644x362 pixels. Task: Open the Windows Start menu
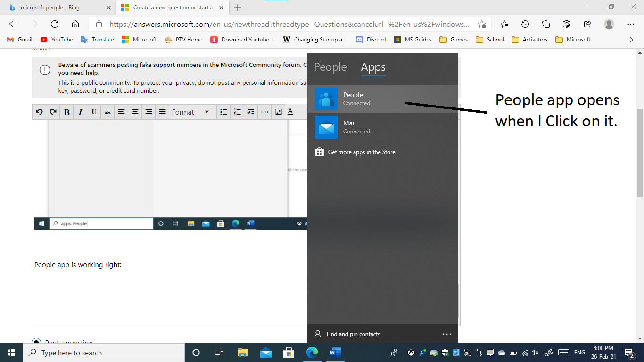coord(11,353)
